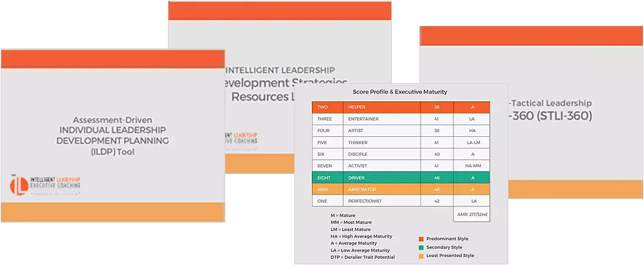Select the 'PERFECTIONIST' cell
The width and height of the screenshot is (644, 265).
click(x=382, y=201)
